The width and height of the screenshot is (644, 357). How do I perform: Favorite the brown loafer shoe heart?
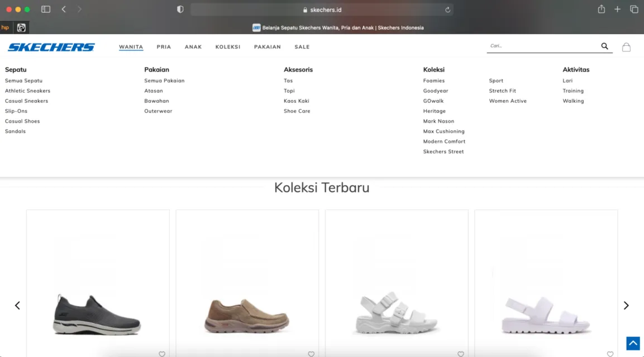pos(311,354)
